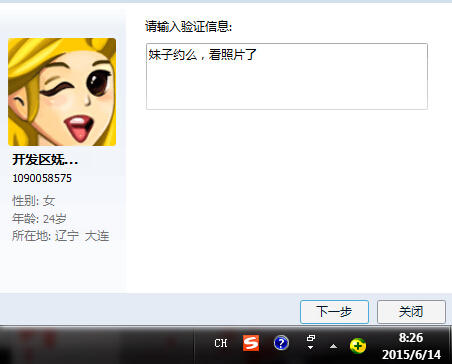Open the Sogou input method tray icon

(251, 343)
